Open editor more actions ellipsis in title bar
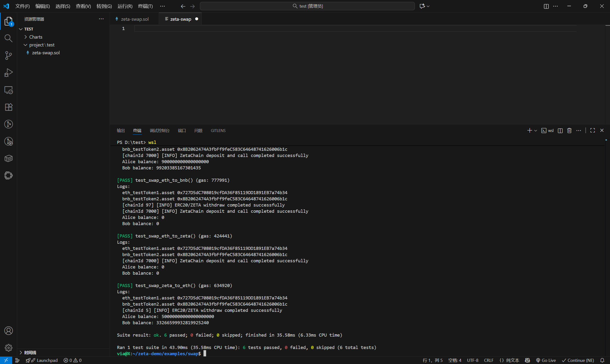Image resolution: width=610 pixels, height=364 pixels. (x=555, y=6)
